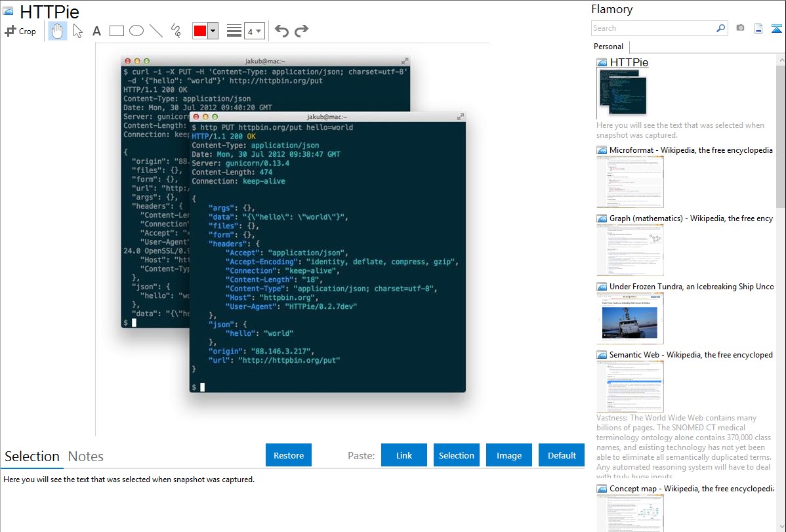Screen dimensions: 786x532
Task: Click the line thickness icon
Action: [x=234, y=31]
